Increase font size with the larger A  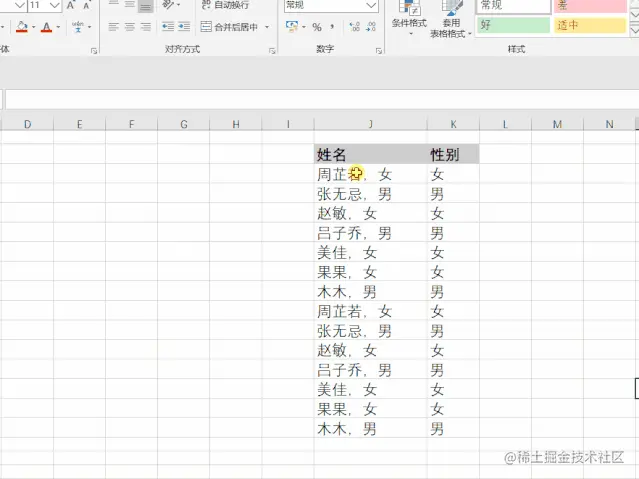coord(71,5)
